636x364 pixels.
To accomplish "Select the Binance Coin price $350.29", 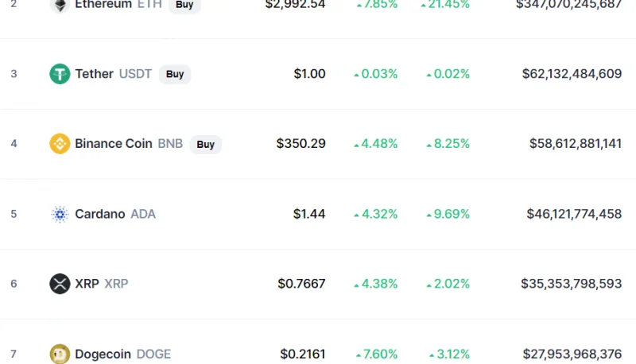I will 301,144.
